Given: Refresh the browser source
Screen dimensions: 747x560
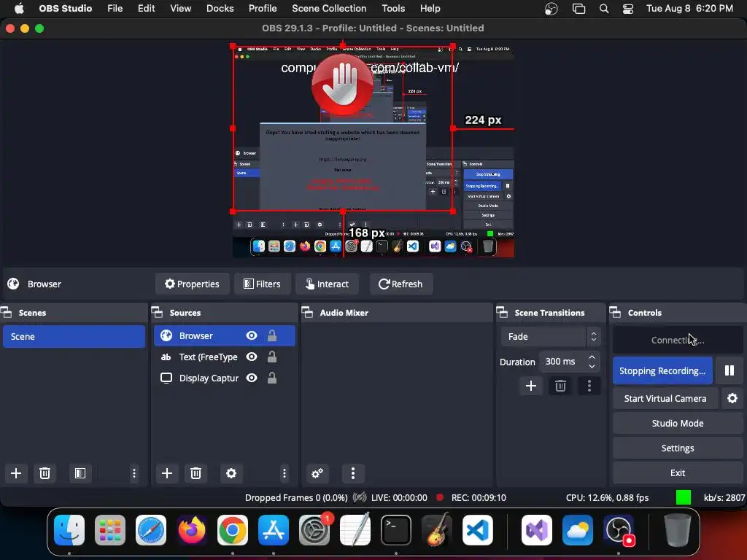Looking at the screenshot, I should pyautogui.click(x=400, y=284).
